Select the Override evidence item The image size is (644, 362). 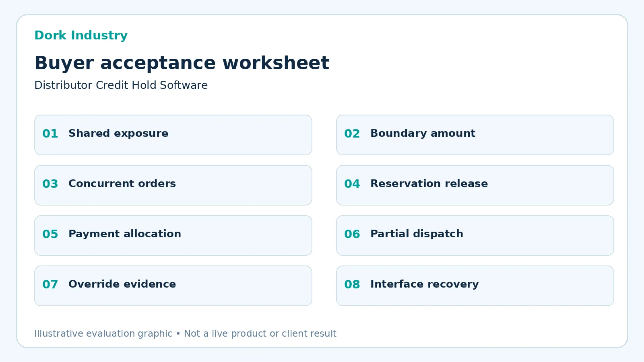(x=173, y=286)
